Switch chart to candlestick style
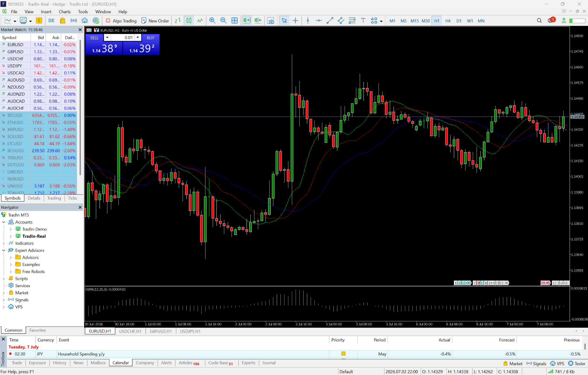The image size is (588, 375). 189,21
